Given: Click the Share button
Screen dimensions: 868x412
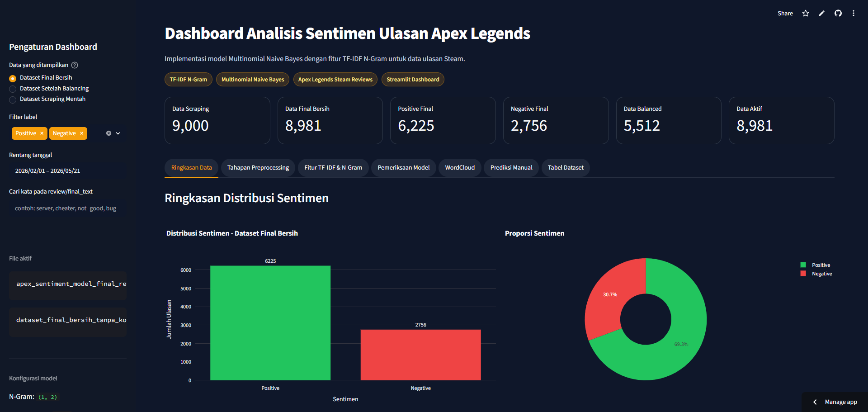Looking at the screenshot, I should (x=785, y=14).
